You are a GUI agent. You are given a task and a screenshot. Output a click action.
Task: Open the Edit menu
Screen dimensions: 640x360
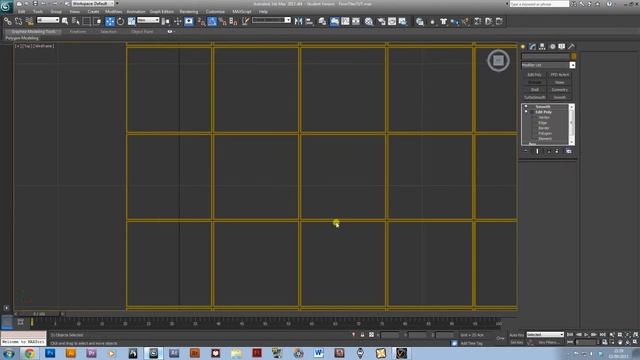coord(22,12)
